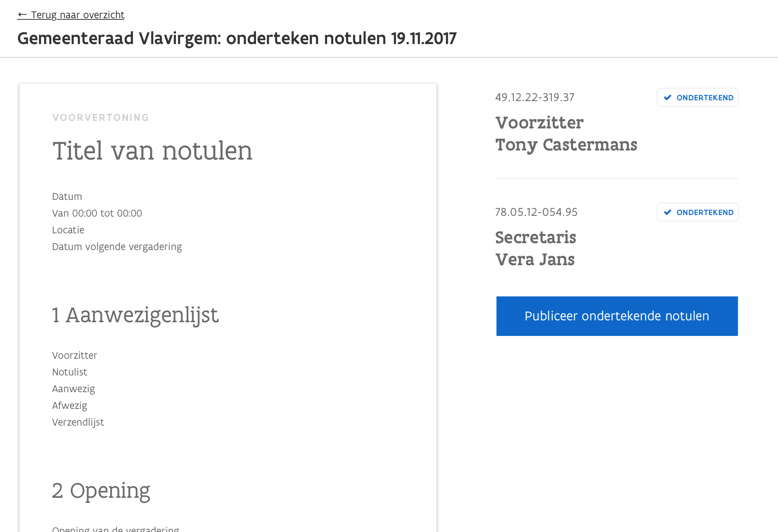Click the Voorvertoning preview label

(101, 117)
